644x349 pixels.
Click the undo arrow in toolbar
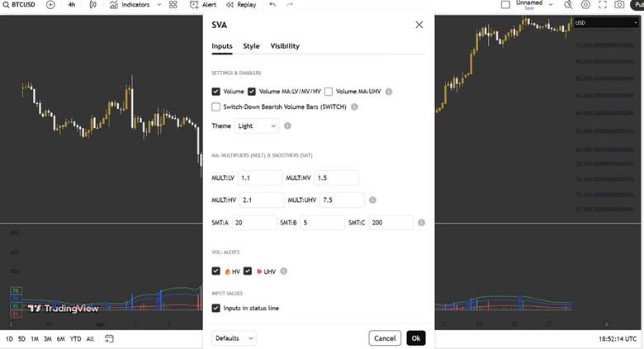[272, 4]
